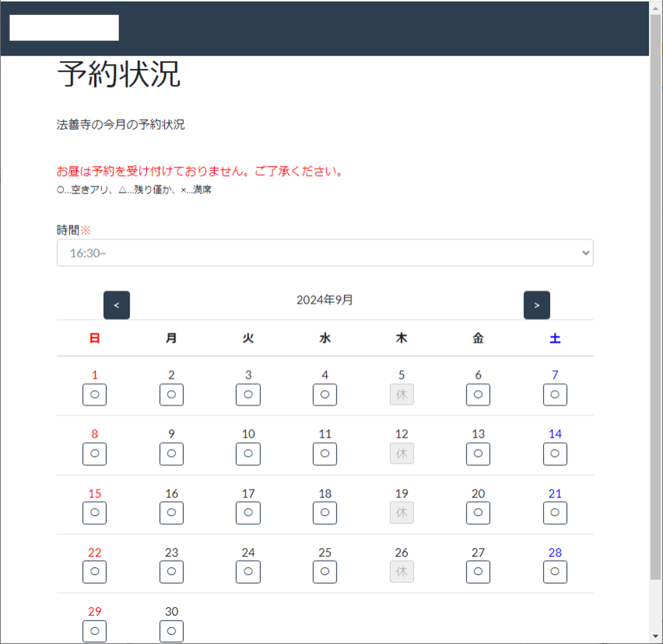Click the 予約状況 page heading
Viewport: 663px width, 644px height.
pyautogui.click(x=119, y=74)
